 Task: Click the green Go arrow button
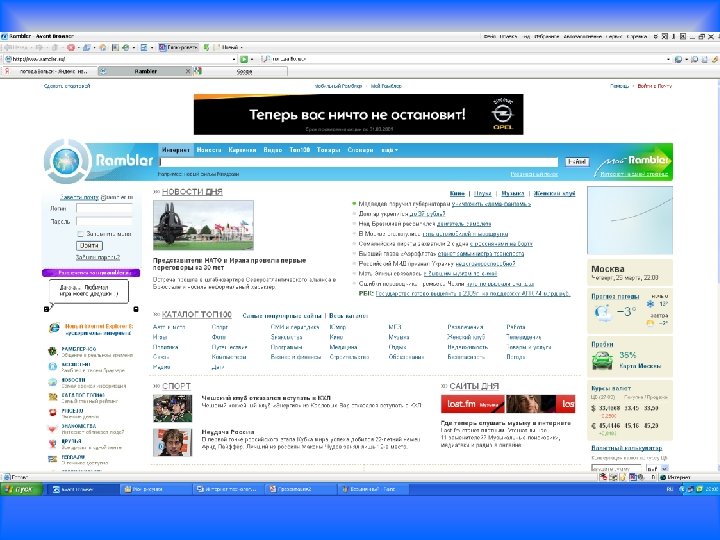[x=244, y=59]
